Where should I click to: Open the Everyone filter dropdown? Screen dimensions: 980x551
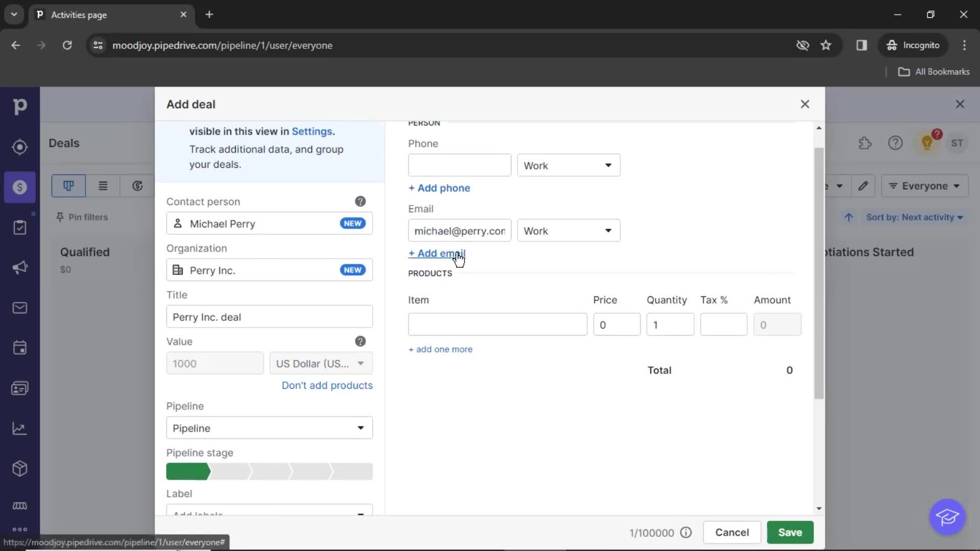click(x=924, y=186)
